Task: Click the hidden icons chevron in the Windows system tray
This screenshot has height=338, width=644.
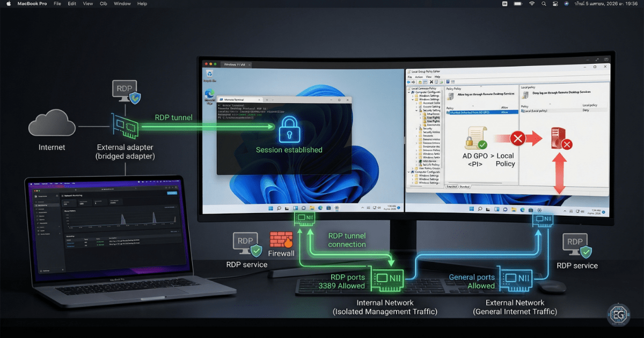Action: 362,207
